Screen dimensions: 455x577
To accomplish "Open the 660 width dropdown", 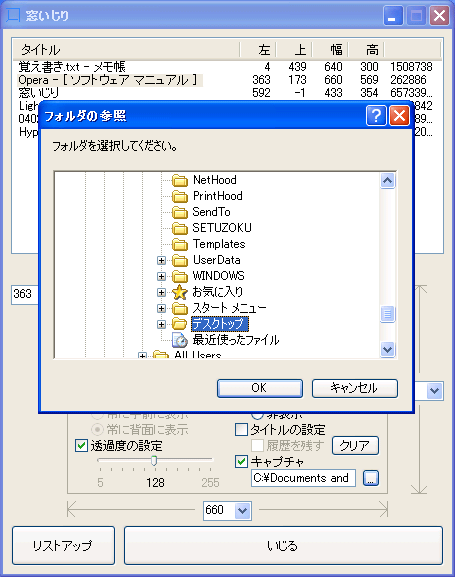I will 242,510.
